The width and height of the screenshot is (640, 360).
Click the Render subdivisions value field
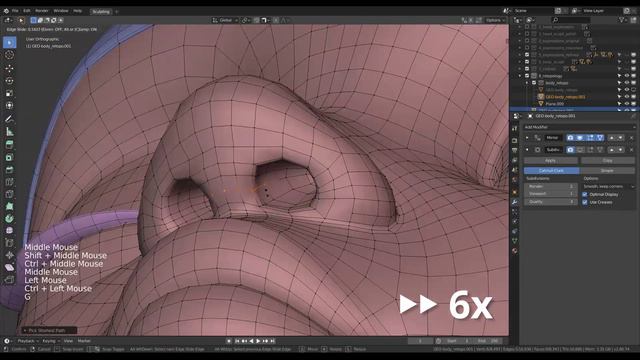click(550, 186)
